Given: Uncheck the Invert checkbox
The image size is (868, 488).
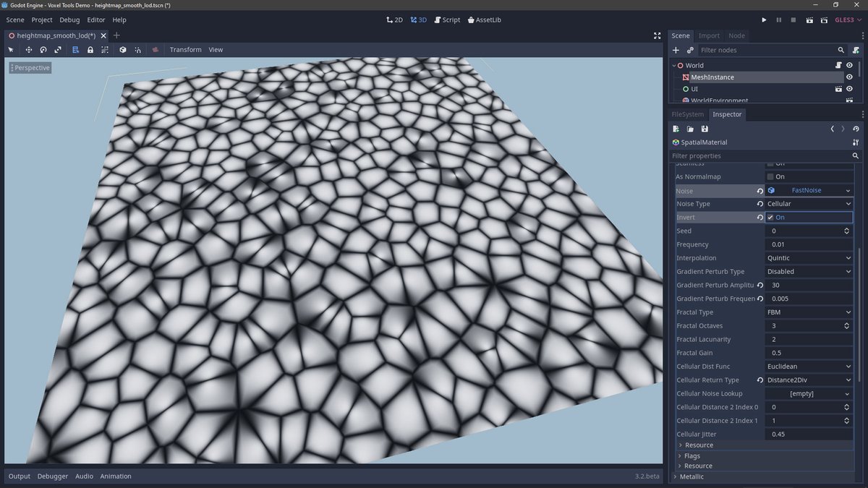Looking at the screenshot, I should (x=770, y=218).
